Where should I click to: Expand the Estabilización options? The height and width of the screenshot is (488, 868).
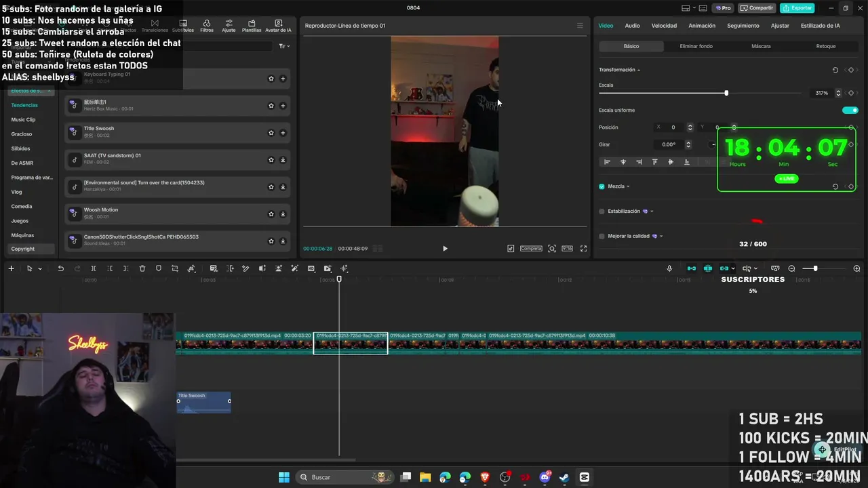(x=652, y=211)
